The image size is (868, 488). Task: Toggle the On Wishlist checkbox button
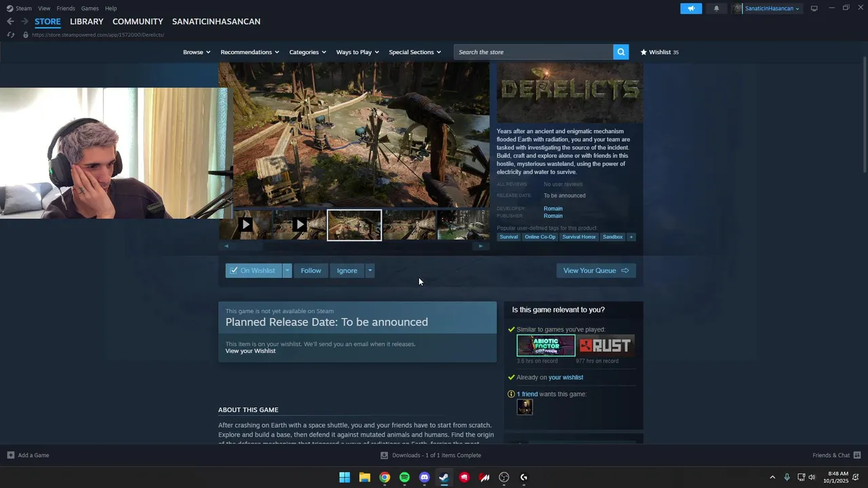tap(254, 270)
